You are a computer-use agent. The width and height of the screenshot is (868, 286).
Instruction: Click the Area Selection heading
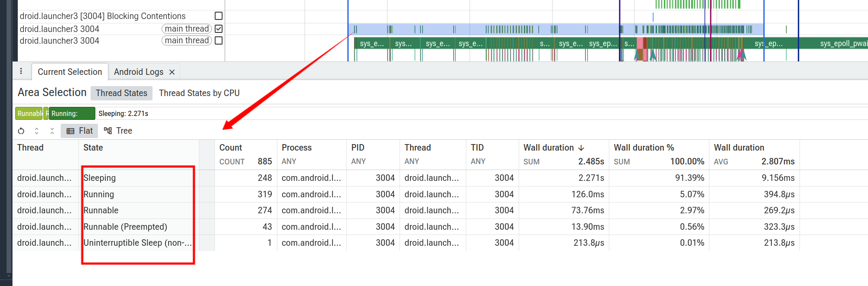(52, 92)
